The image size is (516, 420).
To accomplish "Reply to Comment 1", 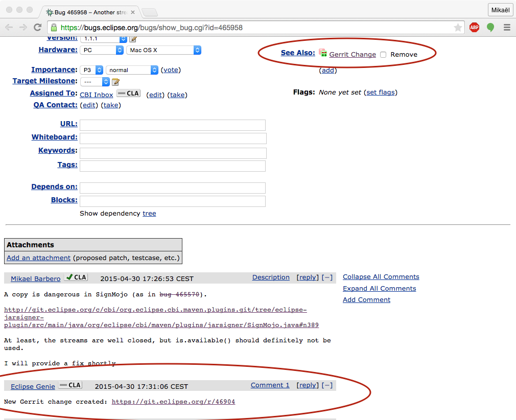I will point(308,385).
